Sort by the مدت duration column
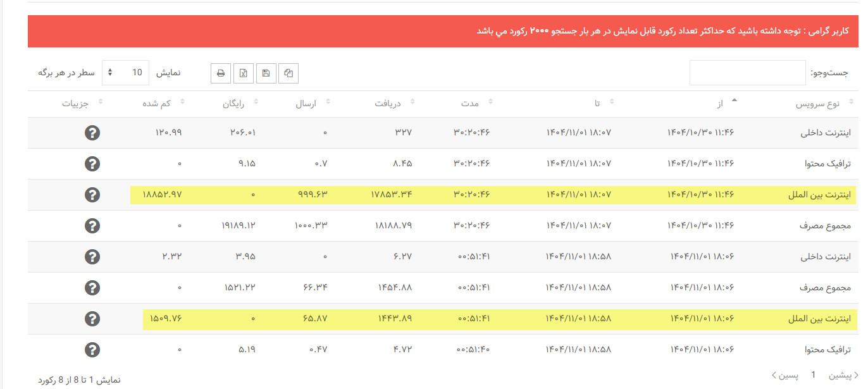 [473, 104]
